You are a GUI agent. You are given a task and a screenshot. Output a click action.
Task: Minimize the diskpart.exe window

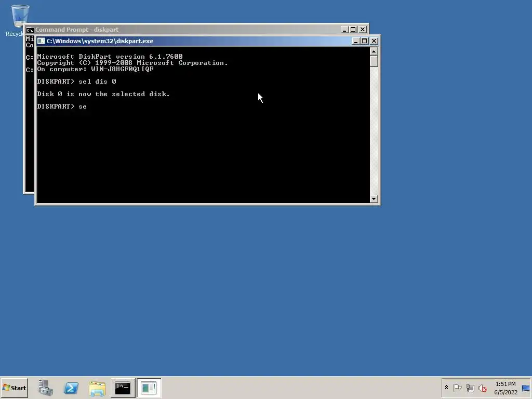[355, 41]
